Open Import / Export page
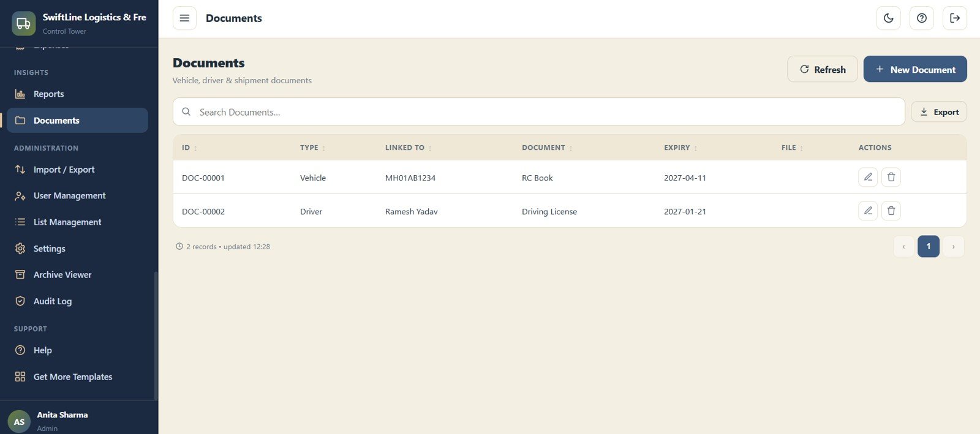 coord(77,169)
